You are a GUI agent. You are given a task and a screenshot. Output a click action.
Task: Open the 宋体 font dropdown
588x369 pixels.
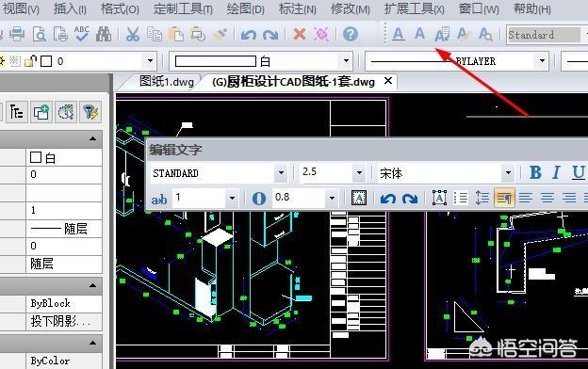coord(508,173)
